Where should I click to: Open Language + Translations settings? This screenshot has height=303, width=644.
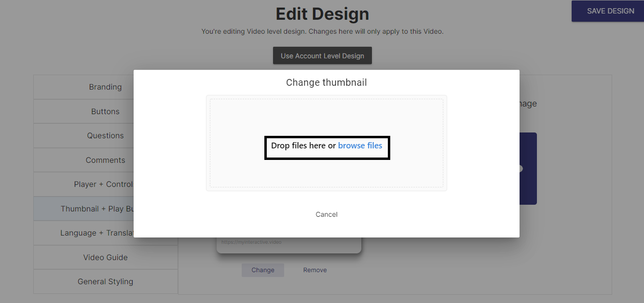96,233
